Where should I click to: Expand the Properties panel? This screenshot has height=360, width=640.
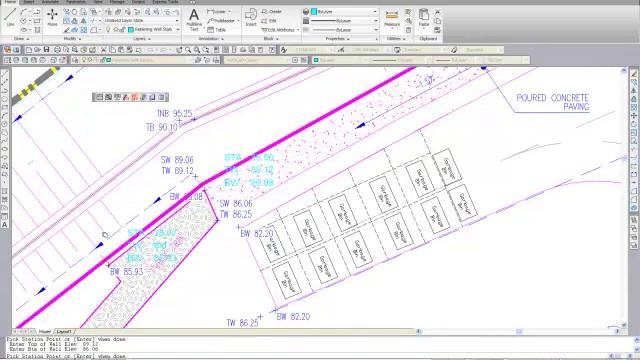click(x=338, y=39)
